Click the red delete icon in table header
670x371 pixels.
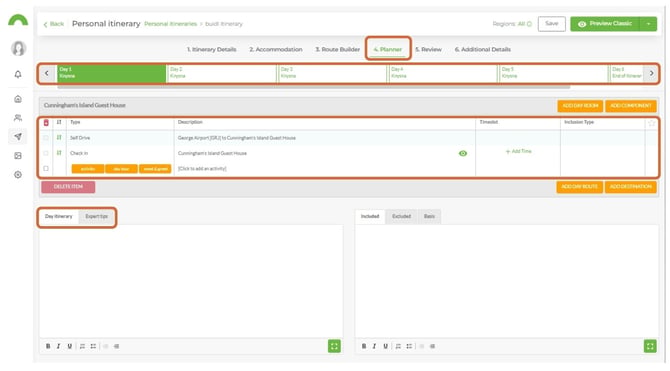click(x=46, y=123)
